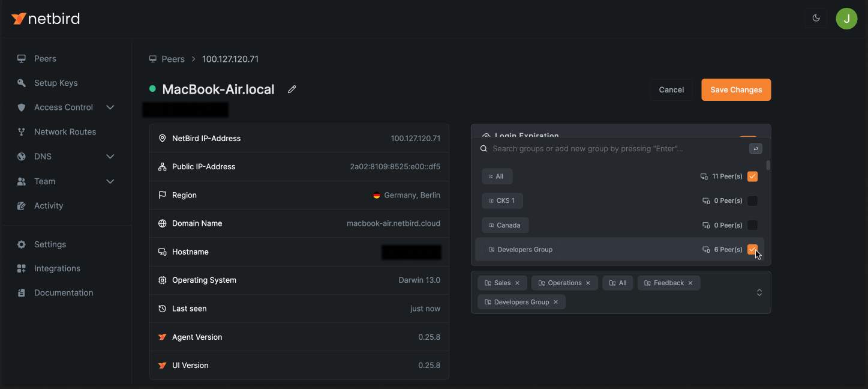Remove the Sales group tag

tap(517, 283)
